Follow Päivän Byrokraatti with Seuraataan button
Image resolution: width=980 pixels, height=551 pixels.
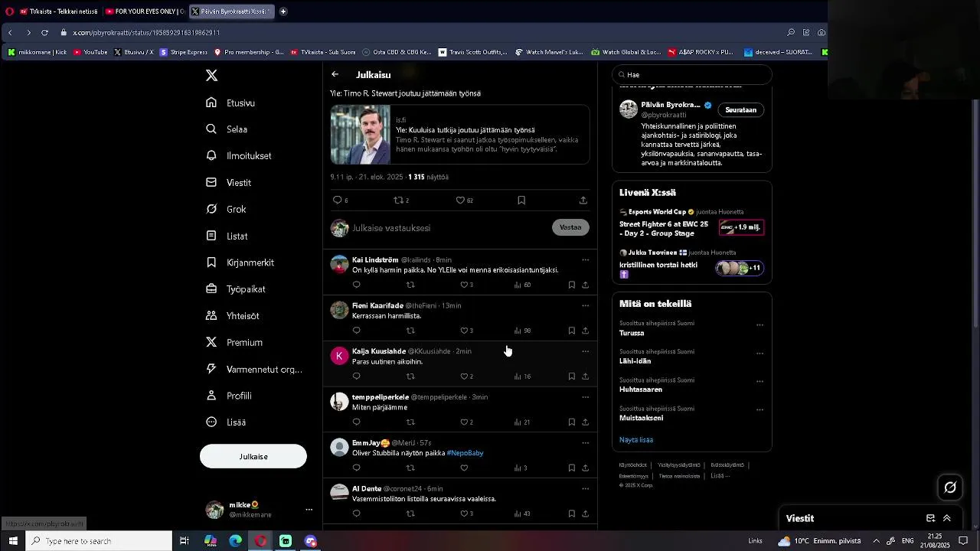741,110
